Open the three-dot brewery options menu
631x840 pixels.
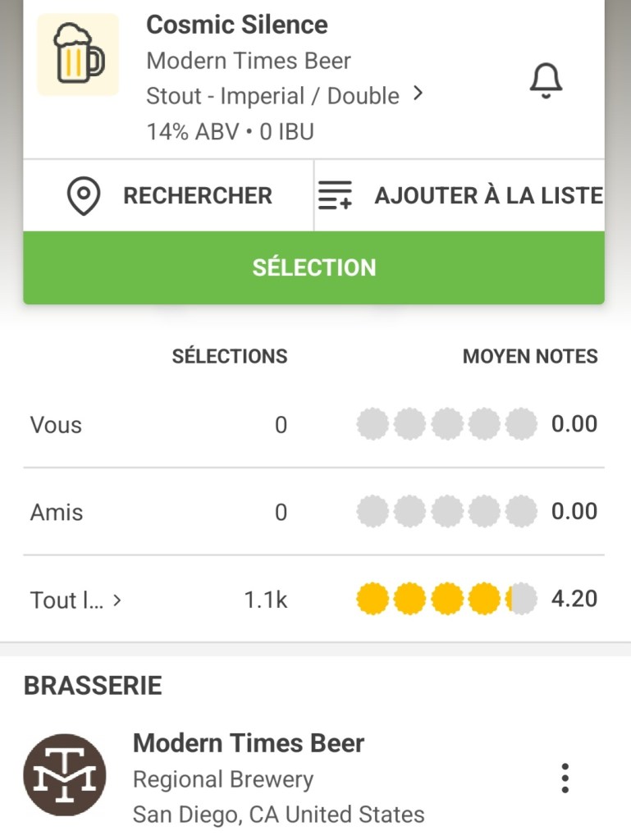tap(565, 778)
